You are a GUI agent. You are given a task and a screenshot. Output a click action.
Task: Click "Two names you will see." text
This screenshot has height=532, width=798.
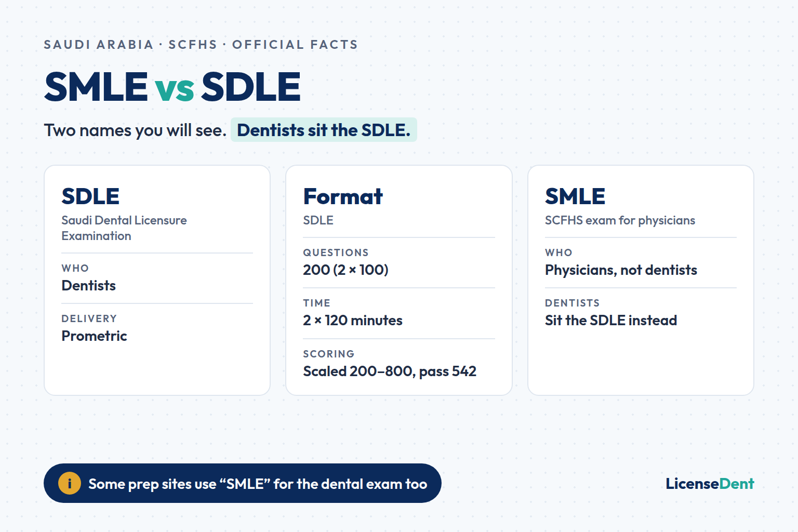point(135,130)
